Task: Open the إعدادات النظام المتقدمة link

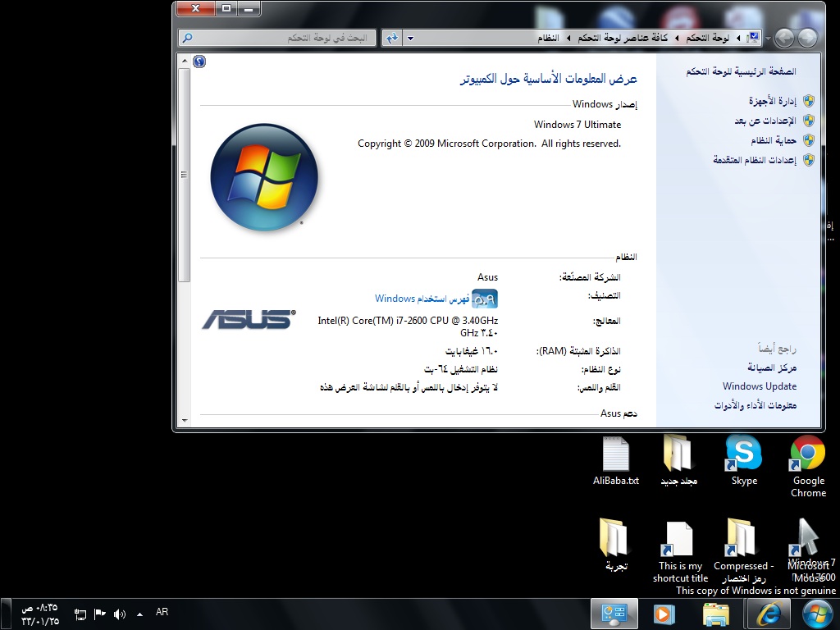Action: (755, 160)
